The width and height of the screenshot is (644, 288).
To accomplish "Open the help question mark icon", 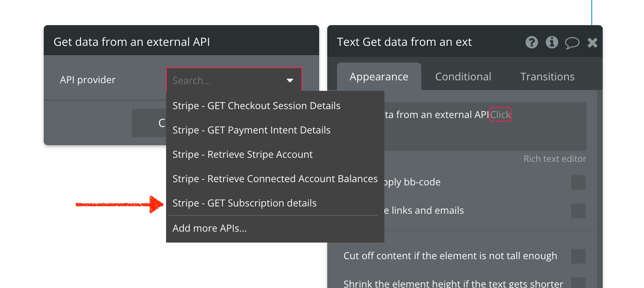I will pyautogui.click(x=531, y=42).
